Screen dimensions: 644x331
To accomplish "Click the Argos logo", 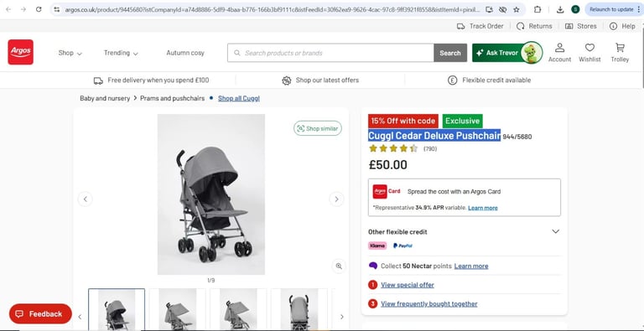I will click(20, 52).
